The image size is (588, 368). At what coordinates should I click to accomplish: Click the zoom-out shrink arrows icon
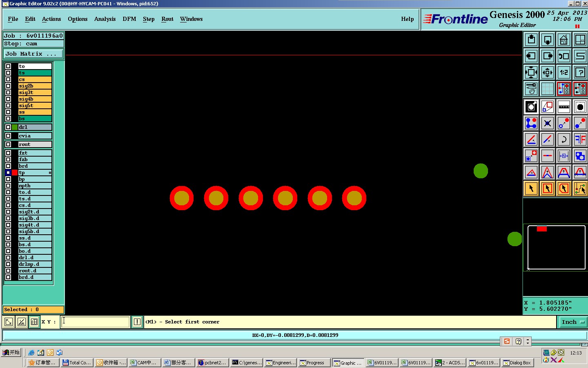pos(547,72)
